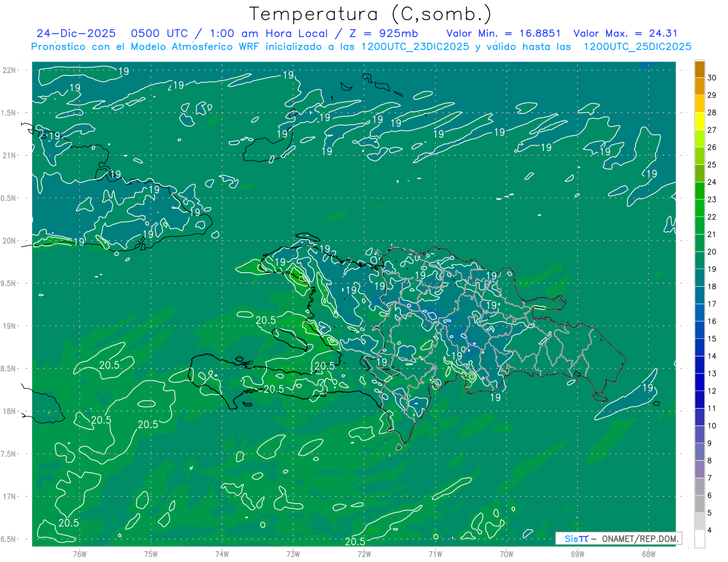This screenshot has height=562, width=728.
Task: Click legend value 30 on the color scale
Action: point(712,78)
